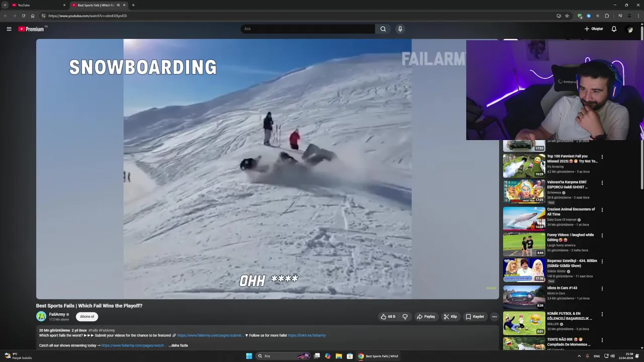Viewport: 644px width, 362px height.
Task: Close the YouTube tab
Action: (64, 5)
